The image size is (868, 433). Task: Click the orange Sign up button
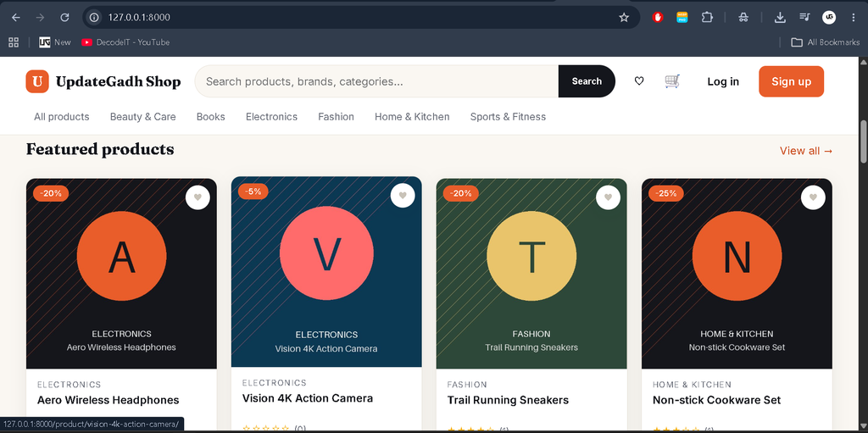791,81
